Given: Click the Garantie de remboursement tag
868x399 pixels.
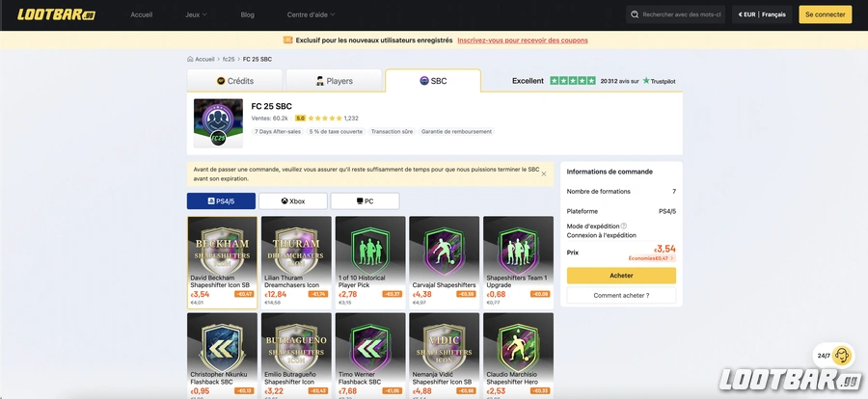Looking at the screenshot, I should [456, 132].
